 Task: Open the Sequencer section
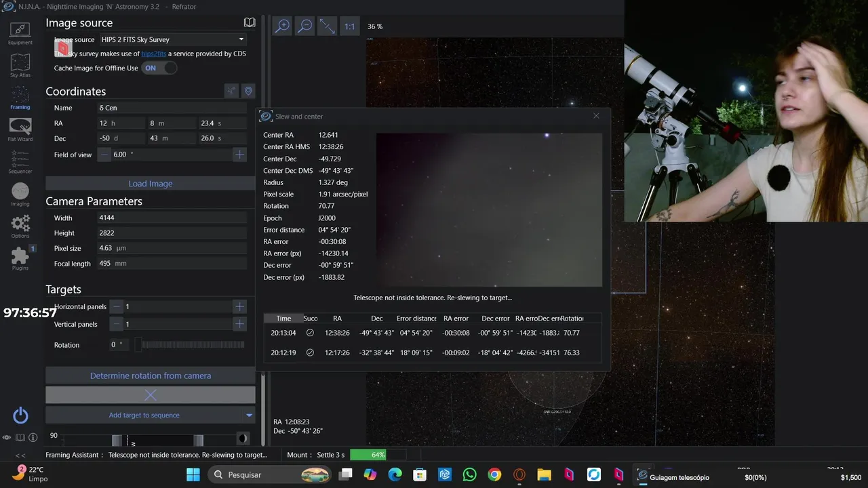[20, 163]
